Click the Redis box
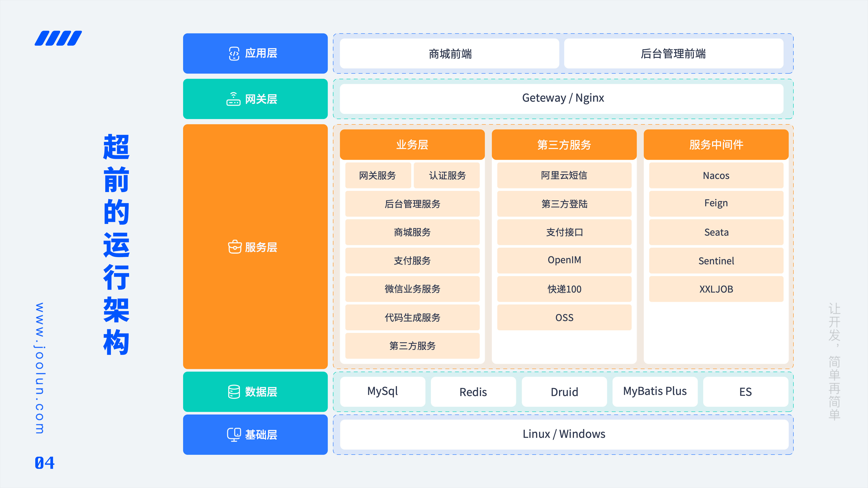Screen dimensions: 868x488 (473, 392)
